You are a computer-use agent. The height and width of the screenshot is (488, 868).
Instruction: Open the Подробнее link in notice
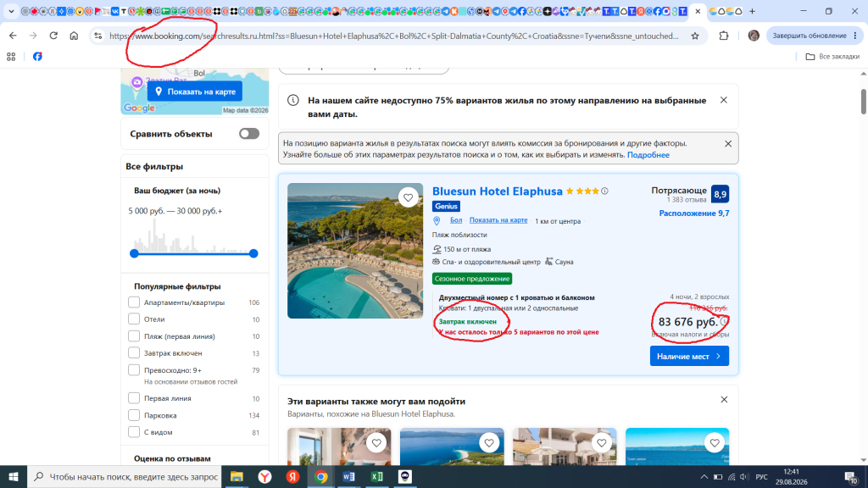648,155
